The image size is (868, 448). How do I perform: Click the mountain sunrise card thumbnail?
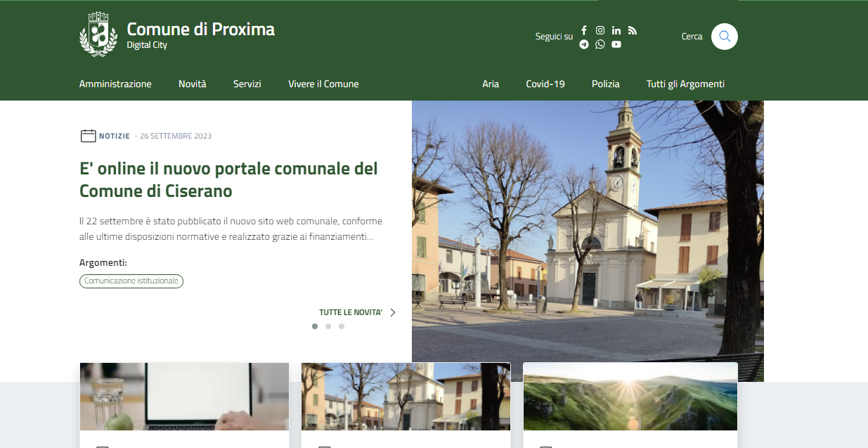tap(630, 397)
